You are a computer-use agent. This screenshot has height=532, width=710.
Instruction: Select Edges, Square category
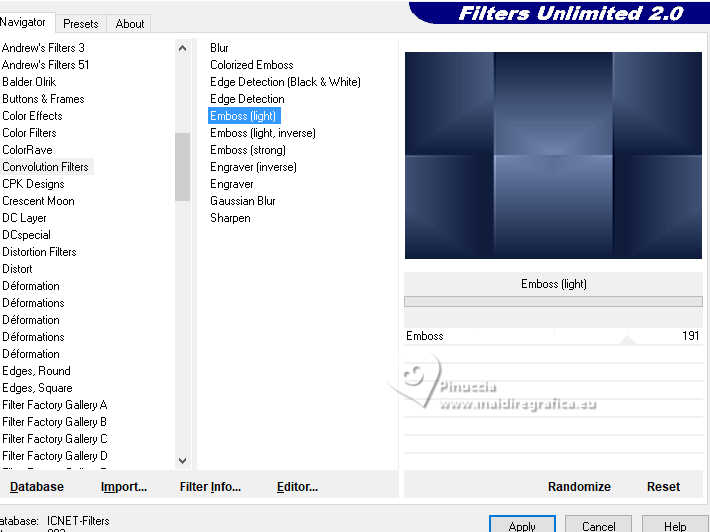click(x=37, y=388)
